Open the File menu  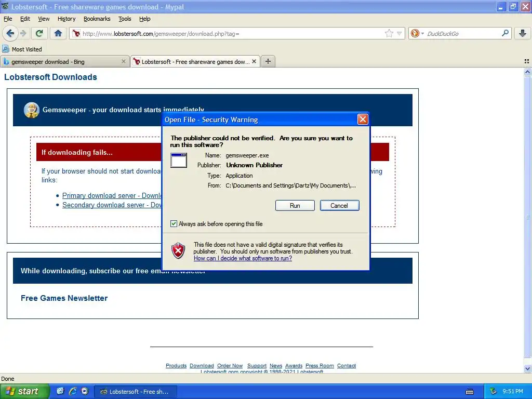coord(8,19)
